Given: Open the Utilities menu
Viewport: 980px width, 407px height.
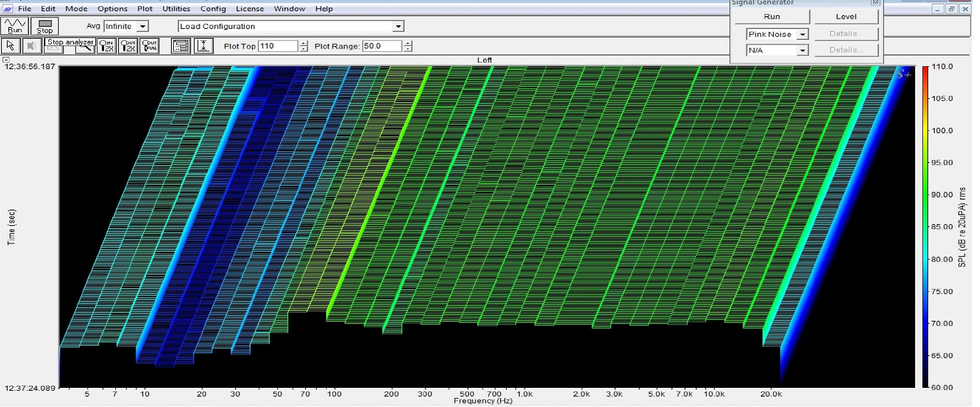Looking at the screenshot, I should pos(176,9).
